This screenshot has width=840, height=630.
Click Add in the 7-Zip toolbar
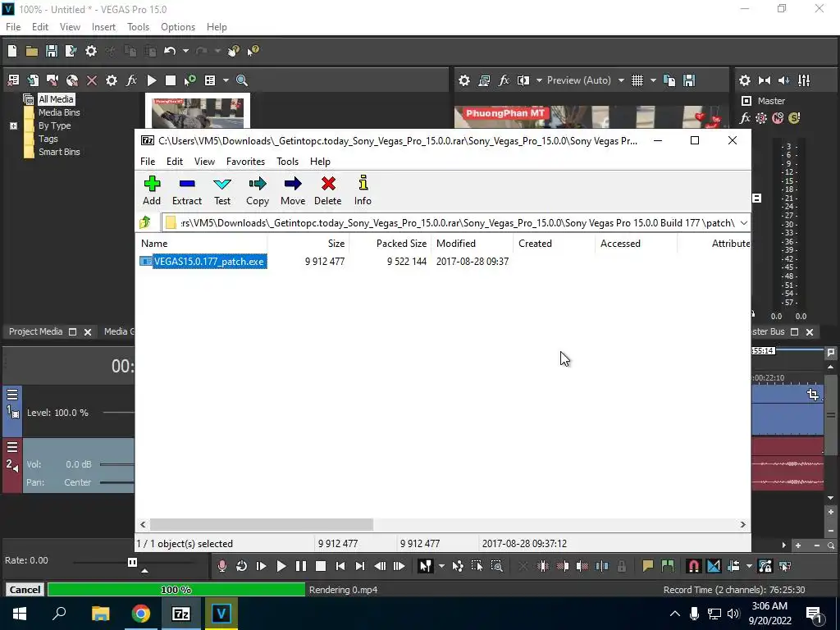pos(152,190)
